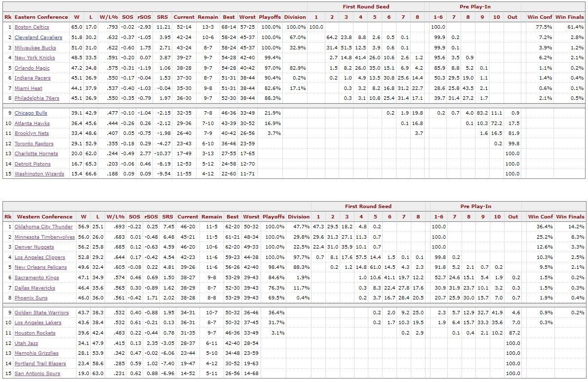This screenshot has height=382, width=588.
Task: Click the Cleveland Cavaliers link
Action: pyautogui.click(x=38, y=38)
